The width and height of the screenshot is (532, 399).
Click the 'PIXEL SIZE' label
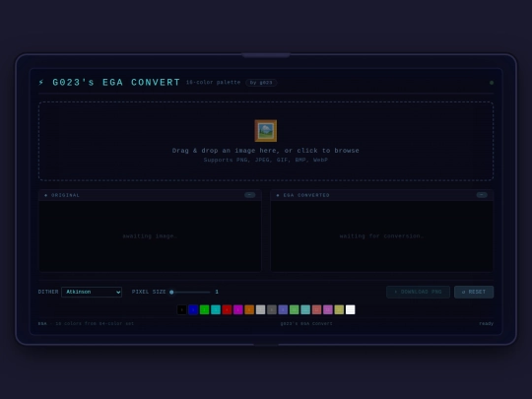click(x=149, y=292)
